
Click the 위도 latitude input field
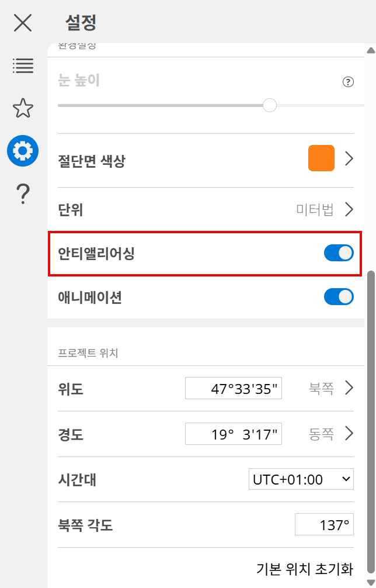point(234,388)
